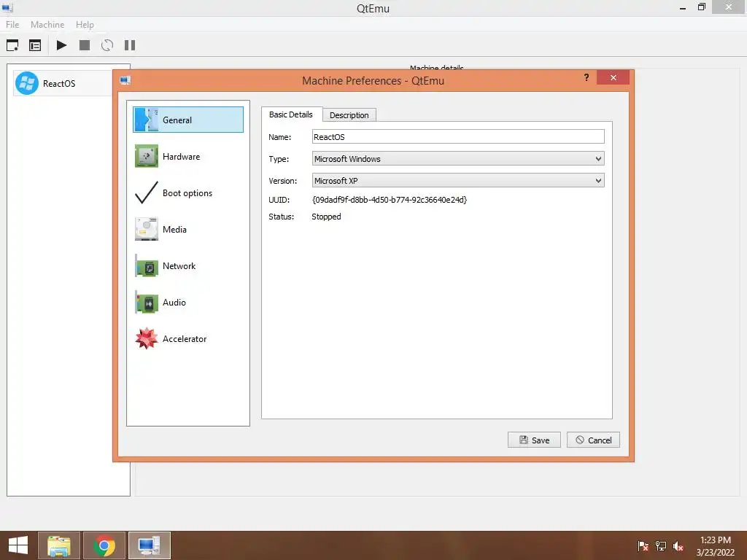Open the machine settings toolbar icon
The image size is (747, 560).
(x=35, y=45)
